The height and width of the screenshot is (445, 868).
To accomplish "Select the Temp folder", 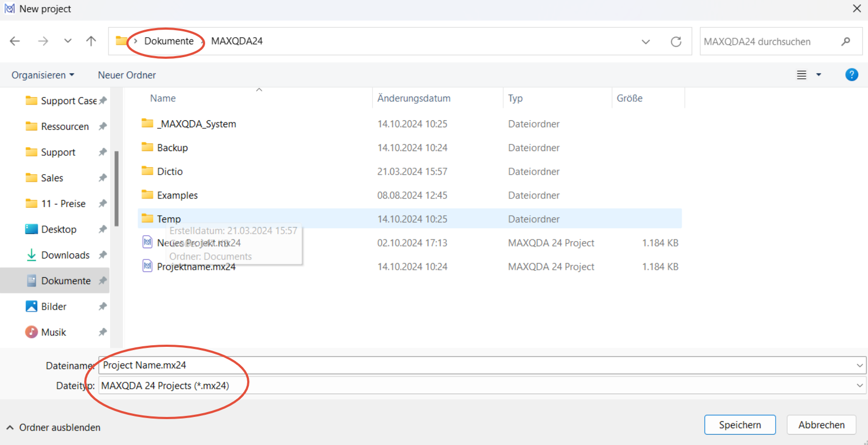I will 410,219.
